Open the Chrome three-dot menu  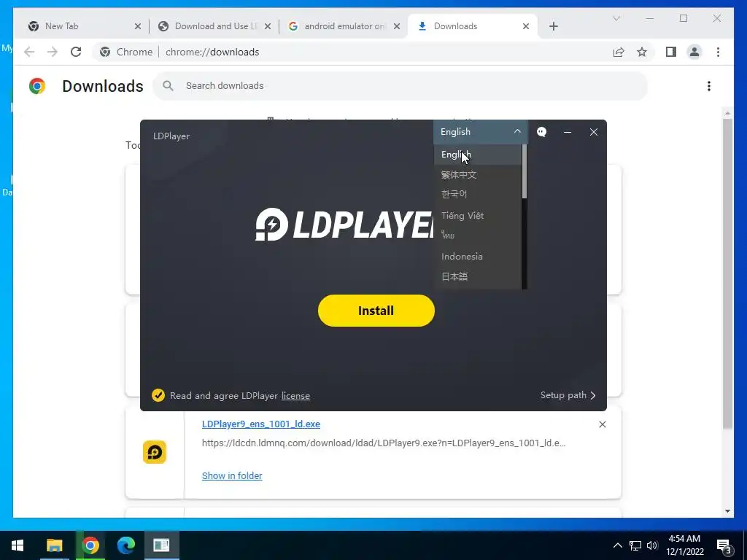point(718,52)
